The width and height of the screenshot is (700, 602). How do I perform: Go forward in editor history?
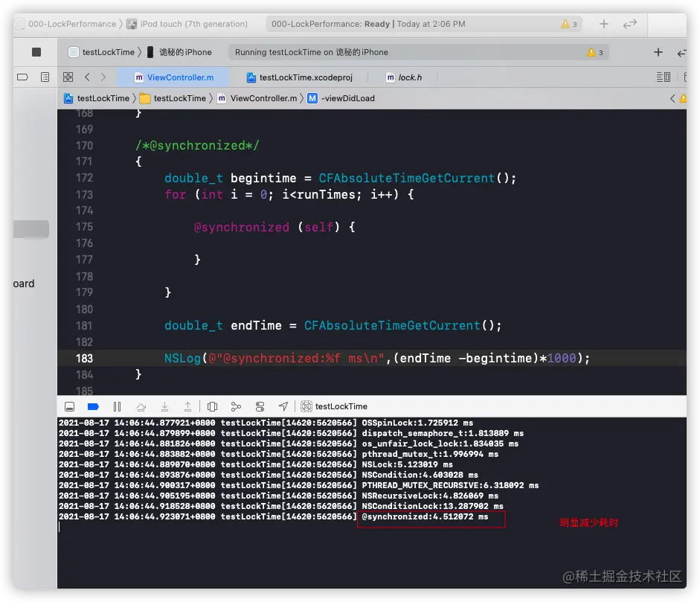103,77
